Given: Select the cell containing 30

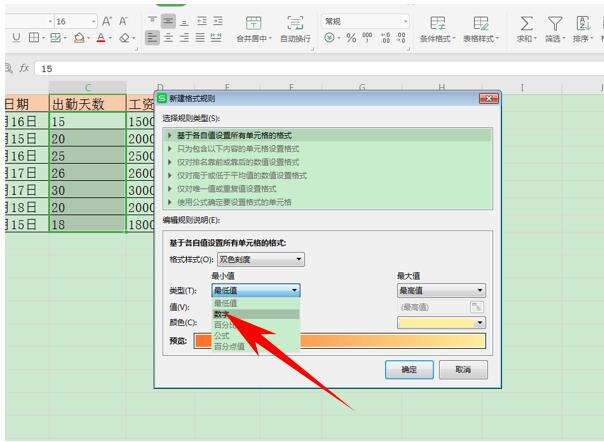Looking at the screenshot, I should [87, 190].
